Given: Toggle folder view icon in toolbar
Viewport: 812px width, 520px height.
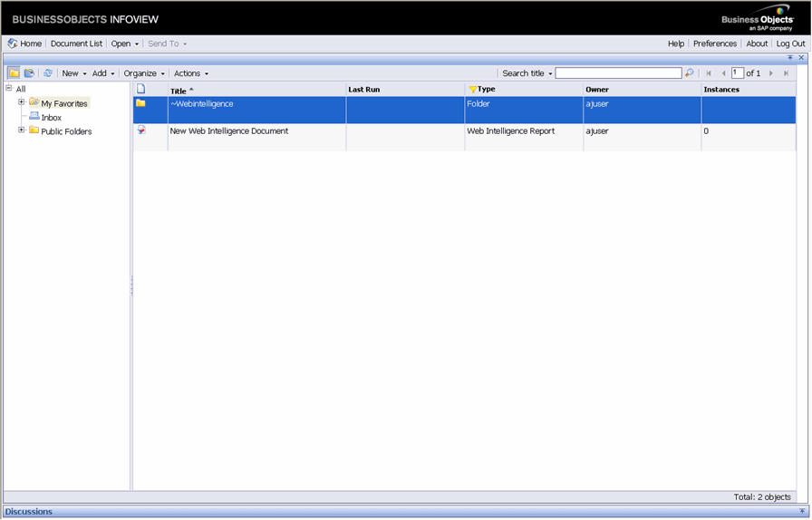Looking at the screenshot, I should coord(14,73).
